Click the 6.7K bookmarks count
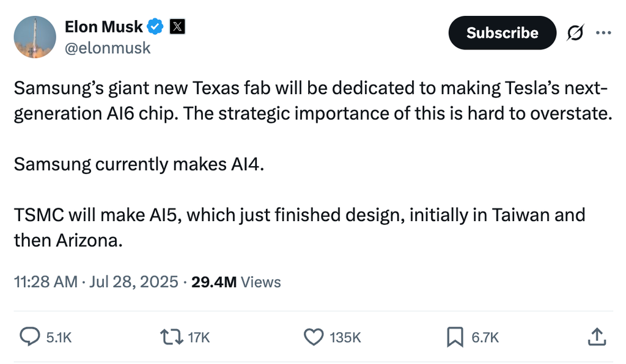The width and height of the screenshot is (626, 364). click(485, 337)
